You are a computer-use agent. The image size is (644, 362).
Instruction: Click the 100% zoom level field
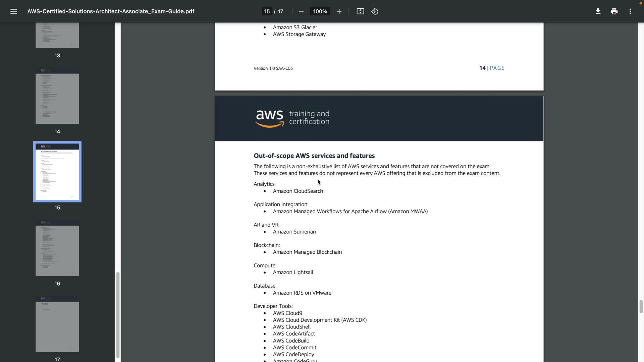click(320, 11)
